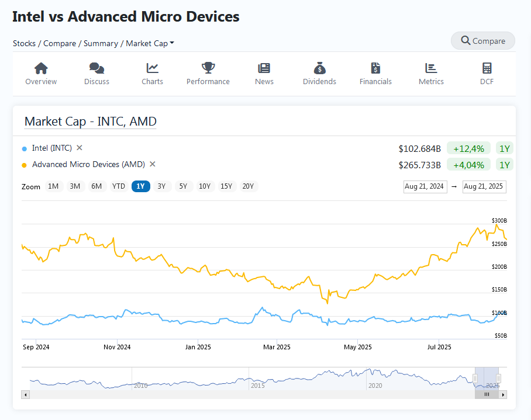Click the 2015 marker in navigator
Screen dimensions: 531x420
258,386
